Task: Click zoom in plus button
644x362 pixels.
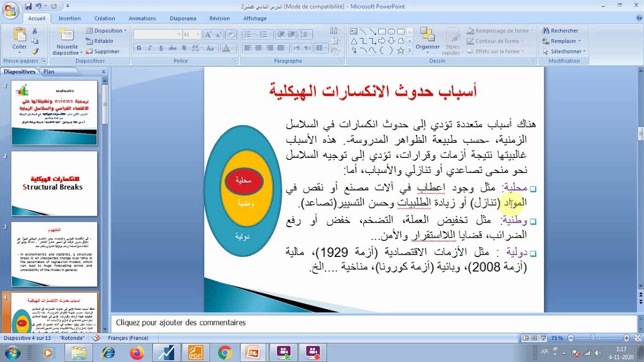Action: click(626, 338)
